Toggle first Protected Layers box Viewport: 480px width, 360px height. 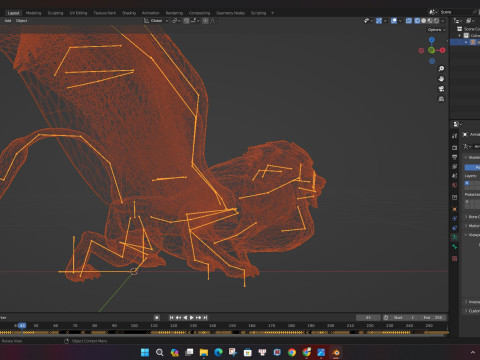[467, 201]
